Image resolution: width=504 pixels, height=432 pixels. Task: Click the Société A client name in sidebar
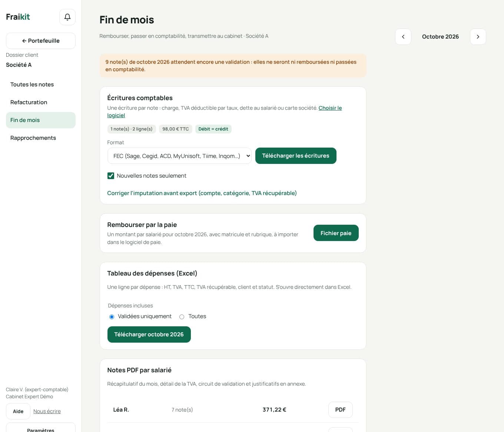pos(19,65)
